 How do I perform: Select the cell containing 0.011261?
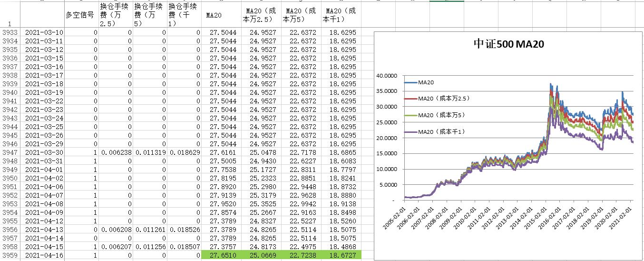tap(150, 230)
